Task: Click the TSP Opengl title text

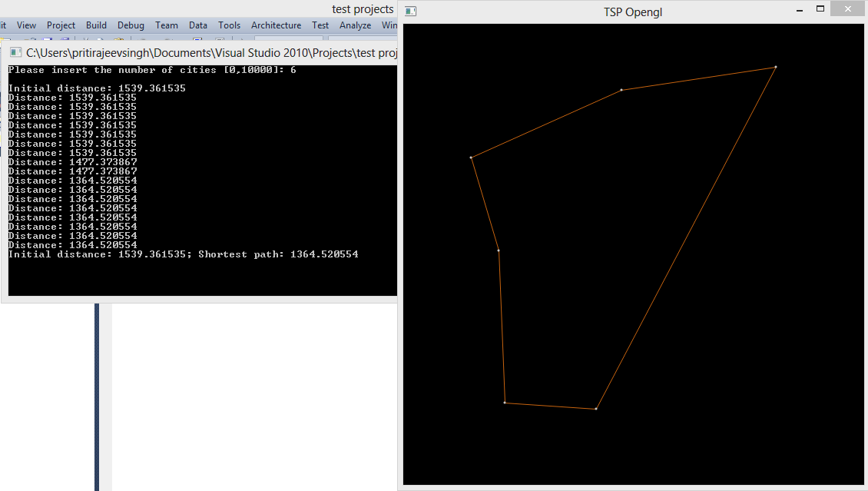Action: 633,12
